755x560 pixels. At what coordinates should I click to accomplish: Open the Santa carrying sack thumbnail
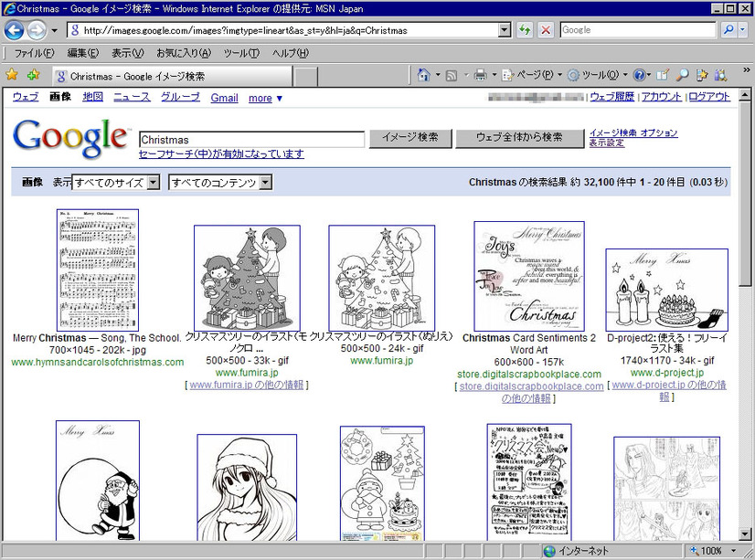coord(98,481)
